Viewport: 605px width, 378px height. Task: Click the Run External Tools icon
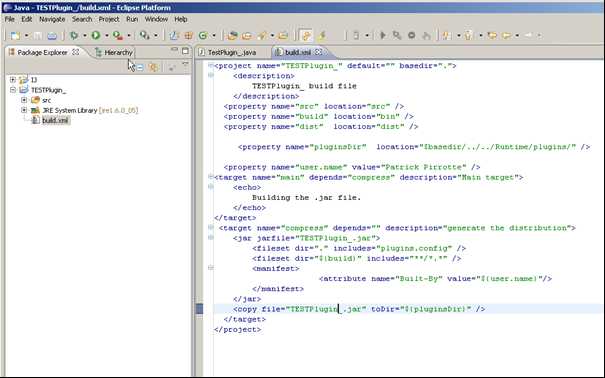(118, 35)
